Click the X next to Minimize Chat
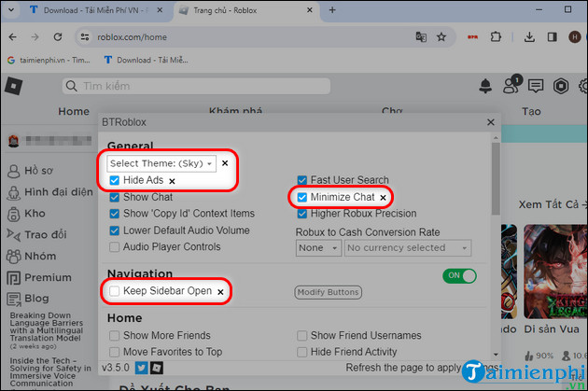 tap(383, 198)
